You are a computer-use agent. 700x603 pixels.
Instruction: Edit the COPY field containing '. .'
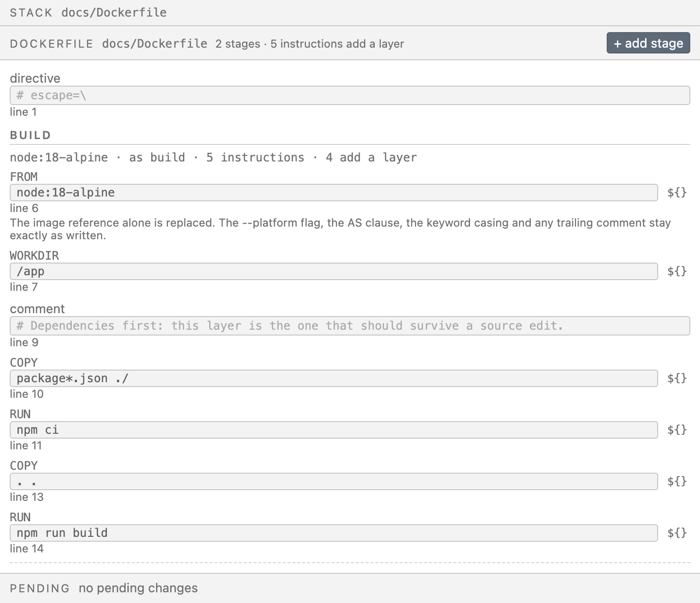tap(334, 481)
